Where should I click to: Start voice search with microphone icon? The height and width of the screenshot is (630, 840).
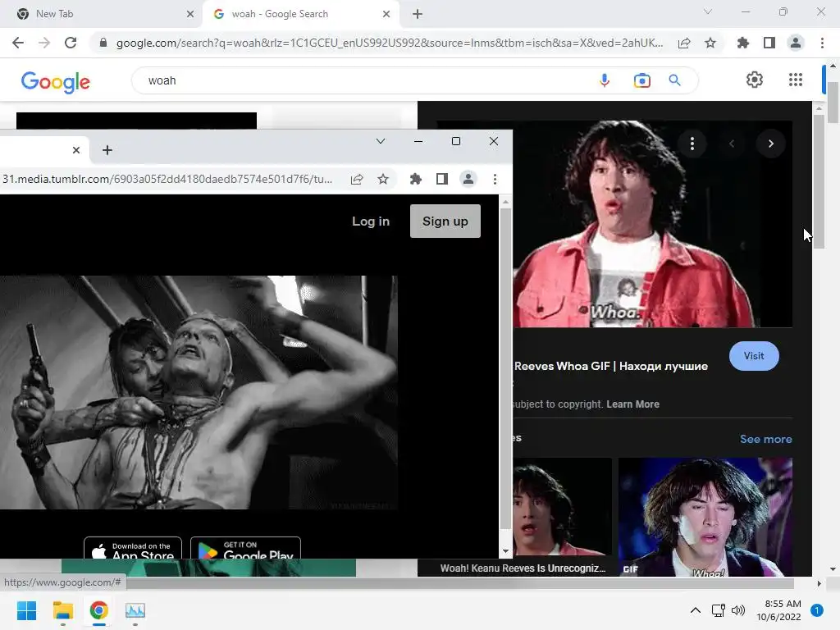click(605, 80)
